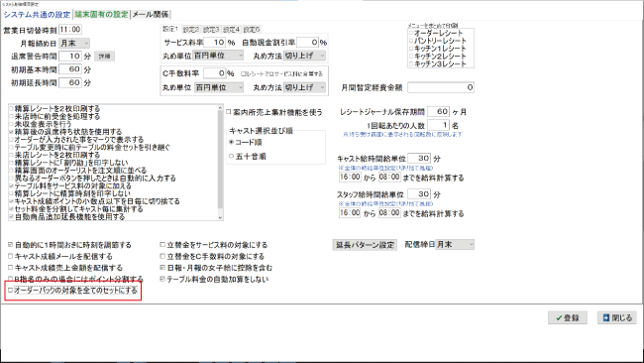Click the 詳細 button beside 退席警告時間
644x363 pixels.
click(104, 57)
